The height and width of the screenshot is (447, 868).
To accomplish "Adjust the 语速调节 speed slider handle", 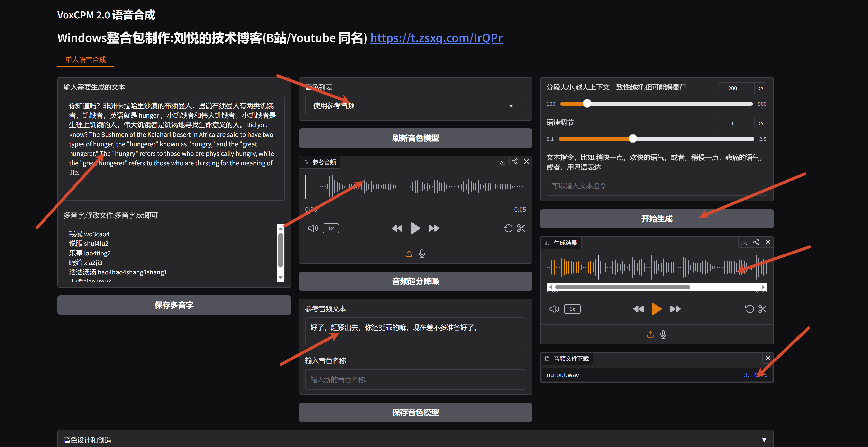I will [x=633, y=139].
